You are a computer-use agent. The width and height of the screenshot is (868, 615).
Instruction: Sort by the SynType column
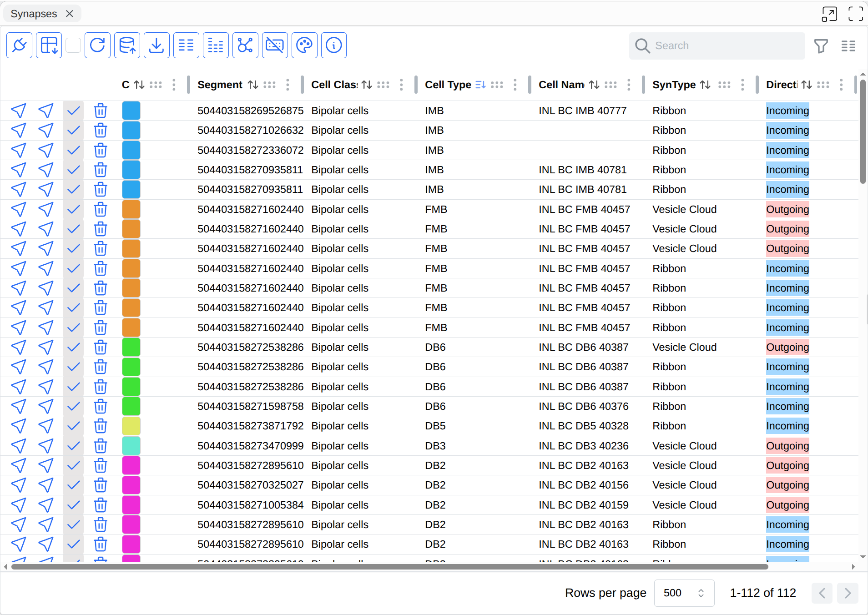point(706,85)
